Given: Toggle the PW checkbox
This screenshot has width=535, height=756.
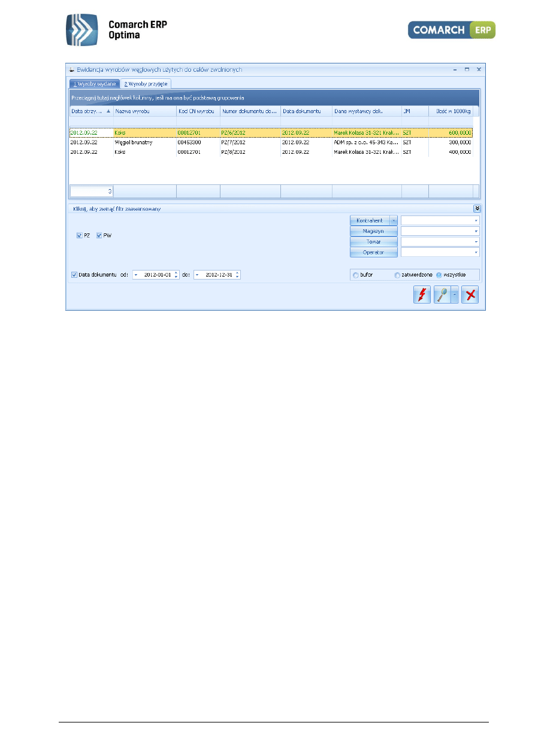Looking at the screenshot, I should [x=99, y=236].
